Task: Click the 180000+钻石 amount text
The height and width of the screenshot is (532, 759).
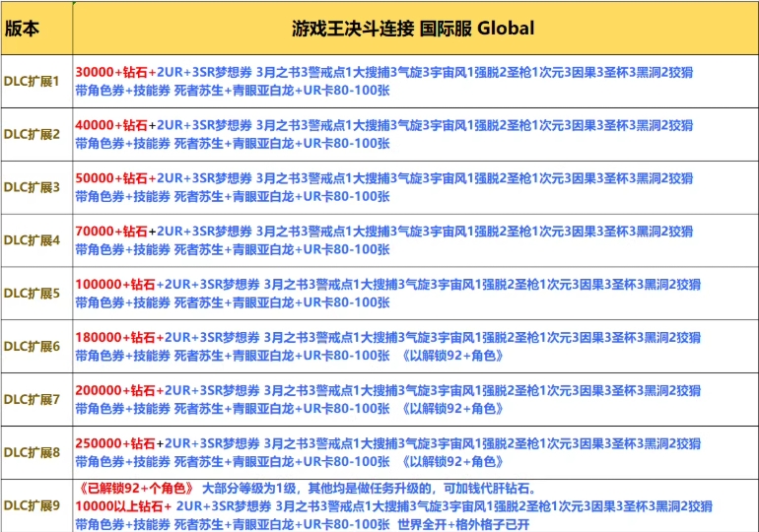Action: pyautogui.click(x=114, y=338)
